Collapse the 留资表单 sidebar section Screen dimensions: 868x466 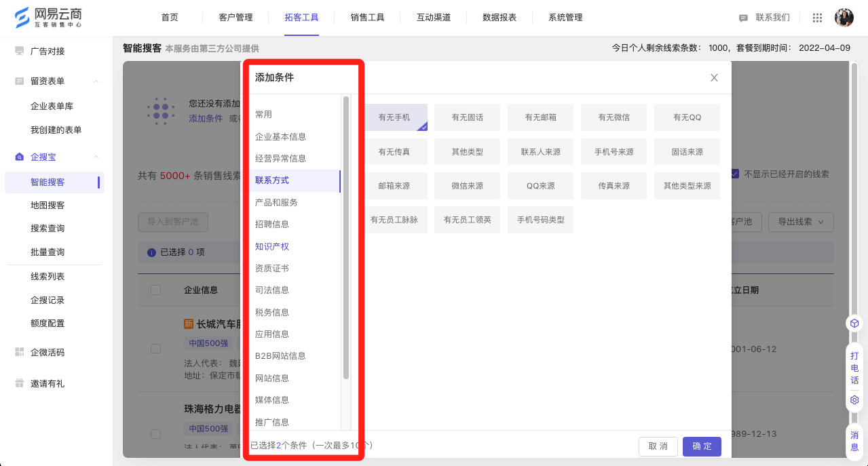point(96,81)
